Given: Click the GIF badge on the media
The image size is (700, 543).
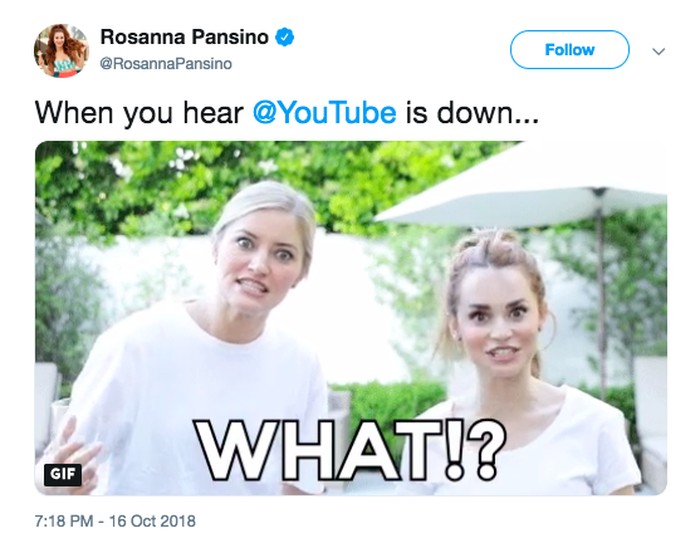Looking at the screenshot, I should [62, 475].
